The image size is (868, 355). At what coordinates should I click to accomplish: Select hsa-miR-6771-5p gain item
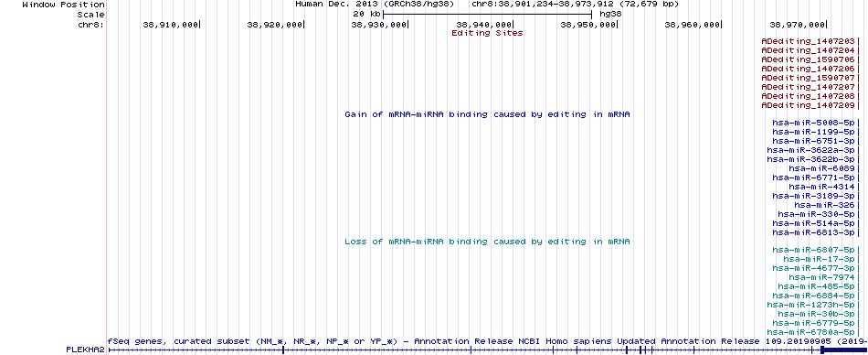(814, 178)
